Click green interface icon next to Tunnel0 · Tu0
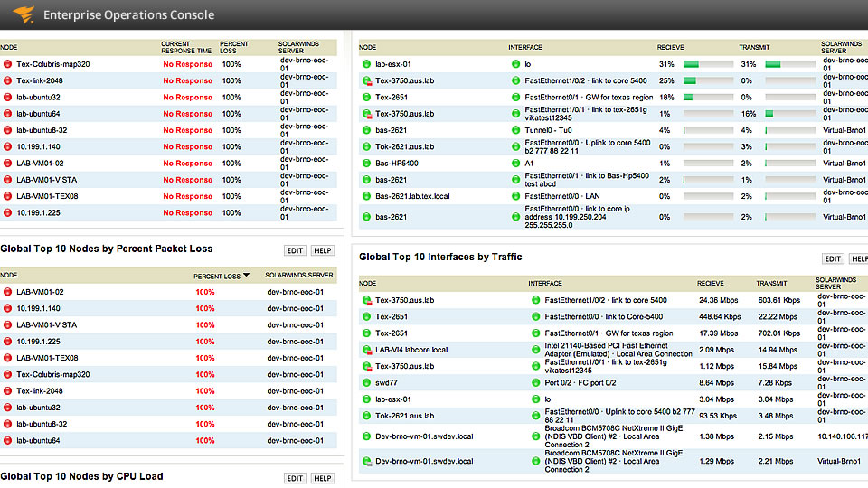 pyautogui.click(x=516, y=130)
